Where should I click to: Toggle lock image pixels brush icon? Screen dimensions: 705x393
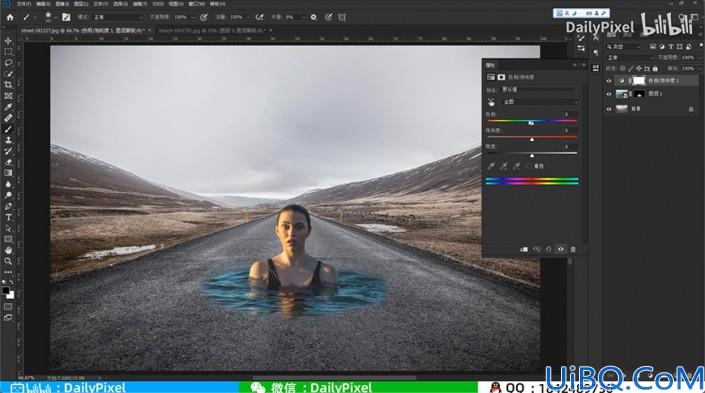tap(631, 69)
